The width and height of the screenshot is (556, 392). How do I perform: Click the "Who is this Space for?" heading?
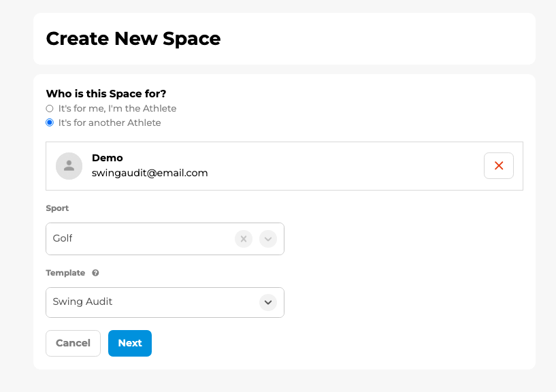[x=106, y=94]
